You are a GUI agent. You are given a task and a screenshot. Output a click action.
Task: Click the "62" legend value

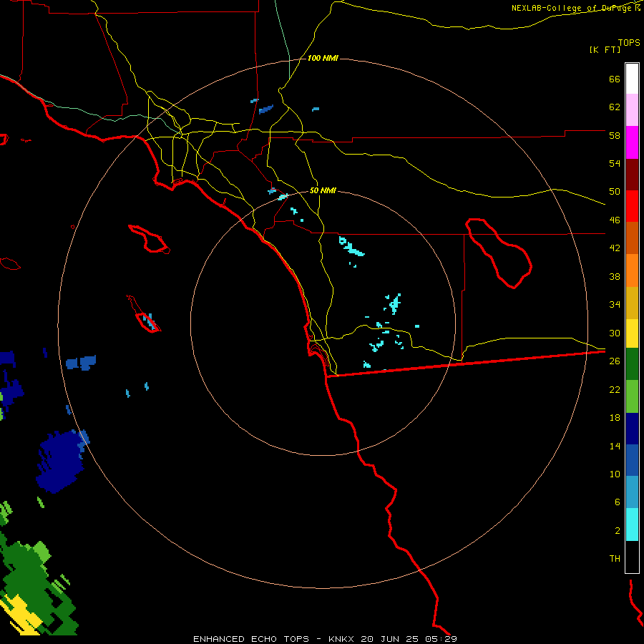coord(615,107)
